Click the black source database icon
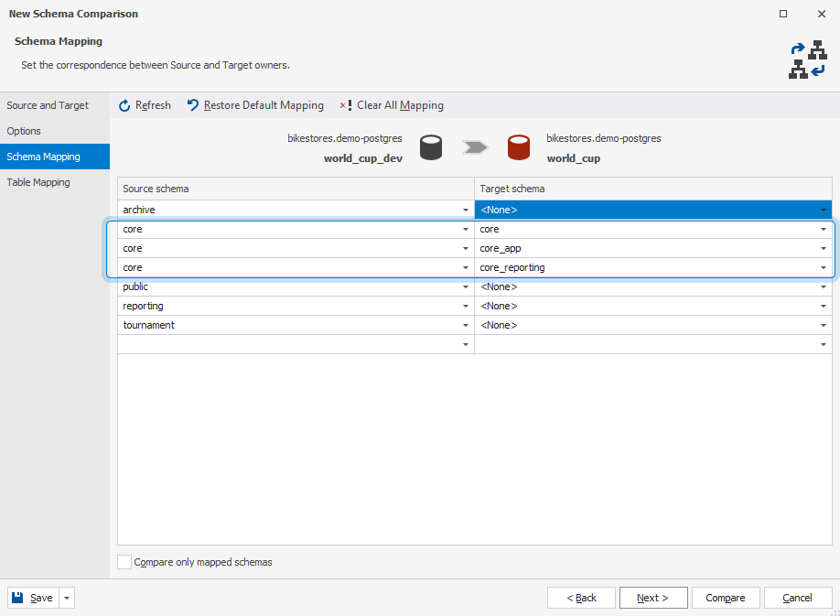 [431, 147]
